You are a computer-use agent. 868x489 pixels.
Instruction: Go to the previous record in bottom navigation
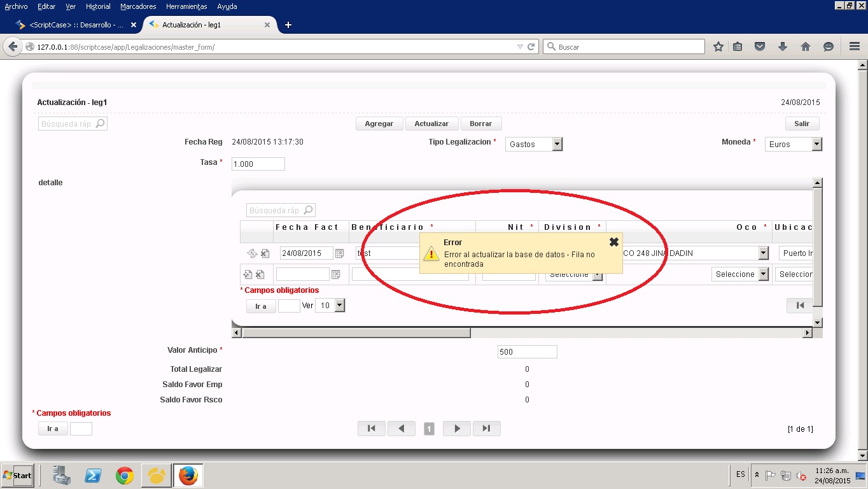tap(402, 429)
